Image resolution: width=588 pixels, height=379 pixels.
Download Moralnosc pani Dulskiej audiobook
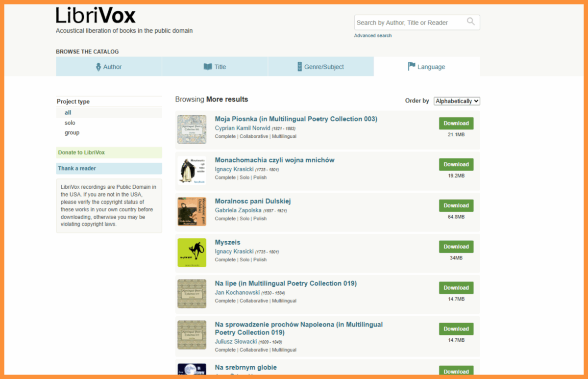pyautogui.click(x=456, y=206)
